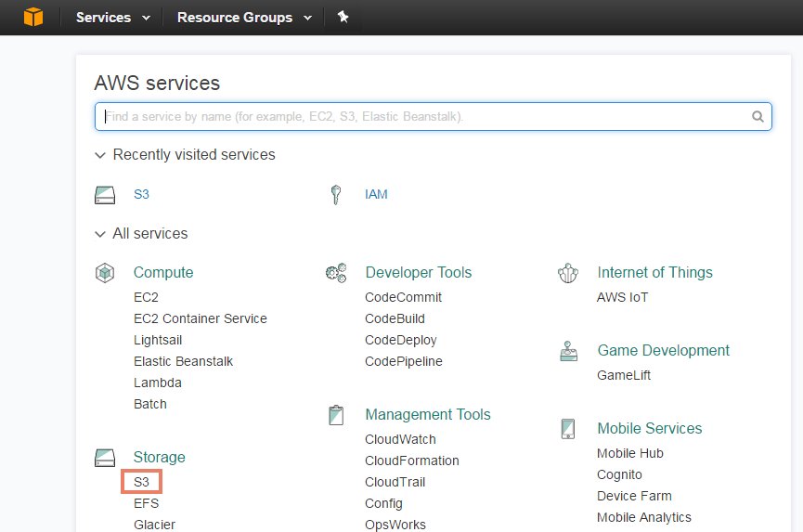Open EFS under Storage

pos(147,504)
